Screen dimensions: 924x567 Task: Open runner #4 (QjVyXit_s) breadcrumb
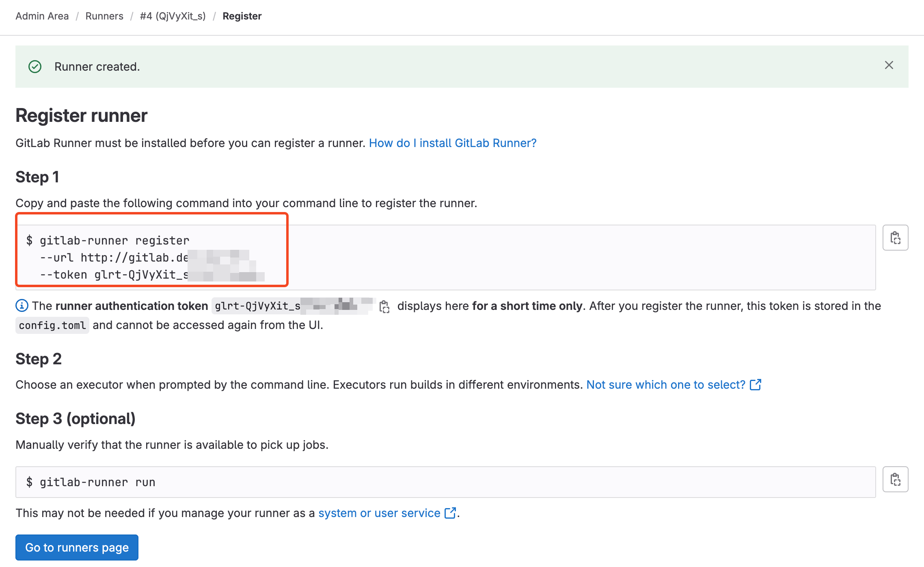[173, 16]
